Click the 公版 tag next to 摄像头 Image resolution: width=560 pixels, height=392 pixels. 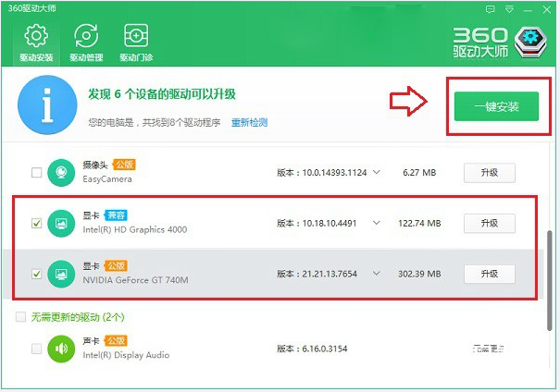(x=124, y=165)
